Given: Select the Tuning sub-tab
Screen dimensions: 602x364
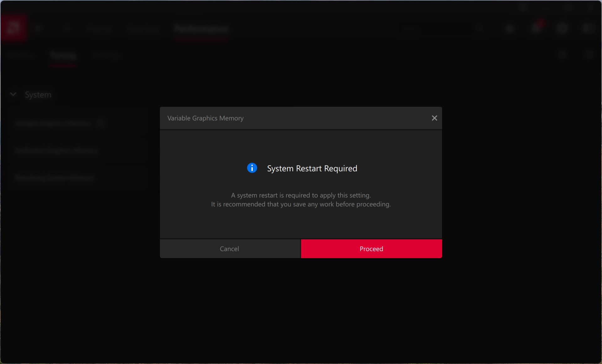Looking at the screenshot, I should 63,56.
